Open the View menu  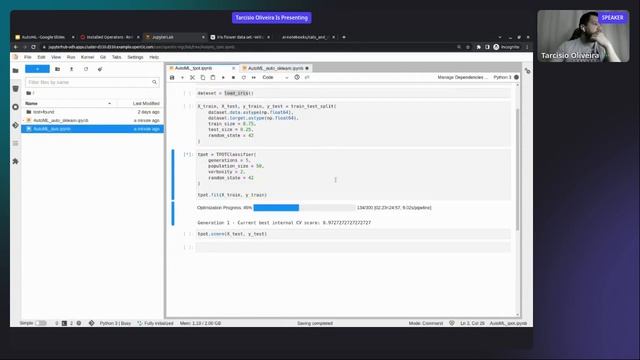56,57
